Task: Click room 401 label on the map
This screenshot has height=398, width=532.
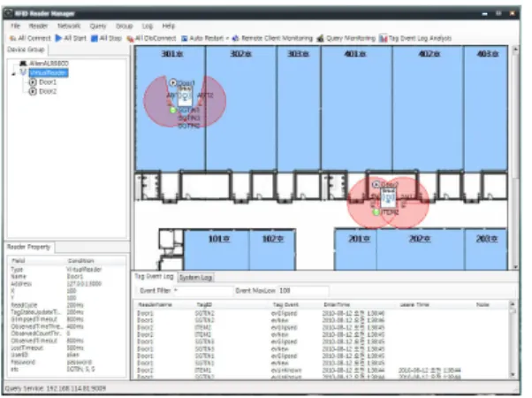Action: pos(355,54)
